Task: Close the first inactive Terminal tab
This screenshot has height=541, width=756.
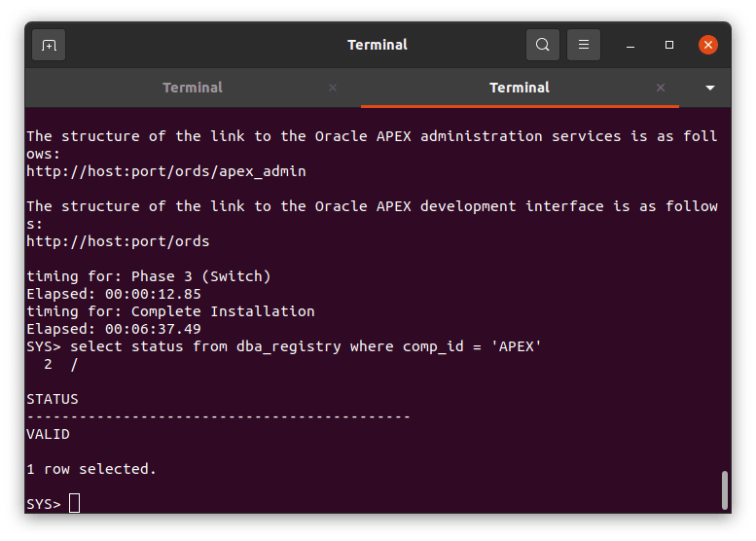Action: [x=333, y=88]
